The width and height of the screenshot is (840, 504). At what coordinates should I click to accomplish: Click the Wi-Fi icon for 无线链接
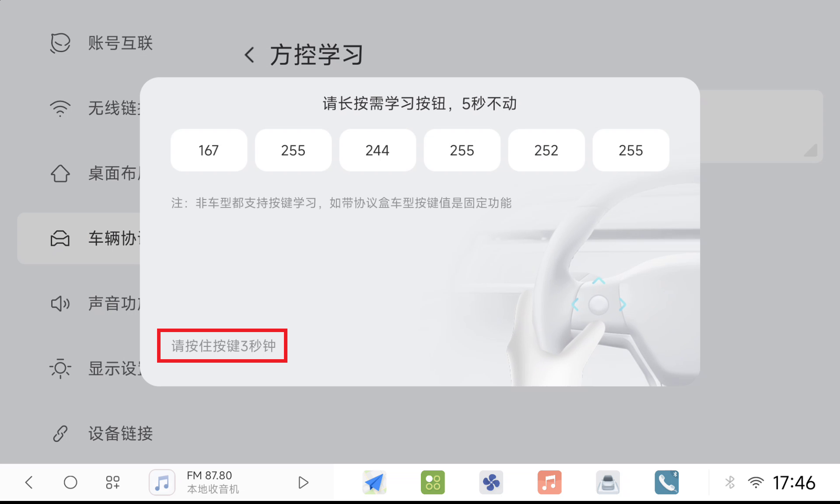point(60,108)
